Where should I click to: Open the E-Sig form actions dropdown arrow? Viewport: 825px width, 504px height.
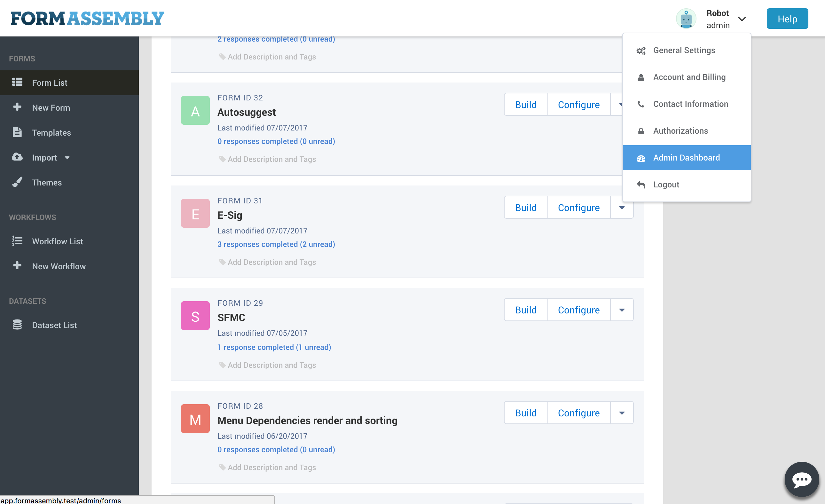tap(621, 208)
